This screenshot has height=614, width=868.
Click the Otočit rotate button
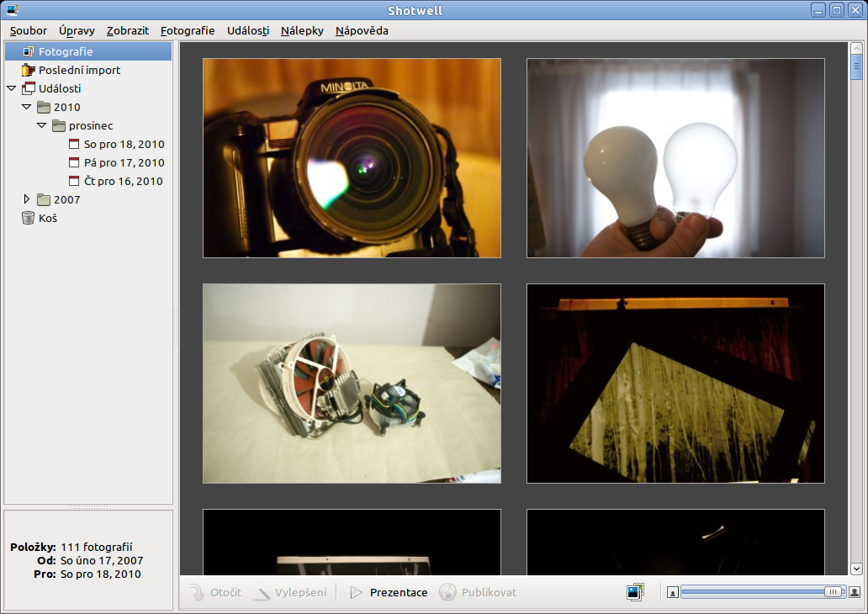pyautogui.click(x=216, y=592)
